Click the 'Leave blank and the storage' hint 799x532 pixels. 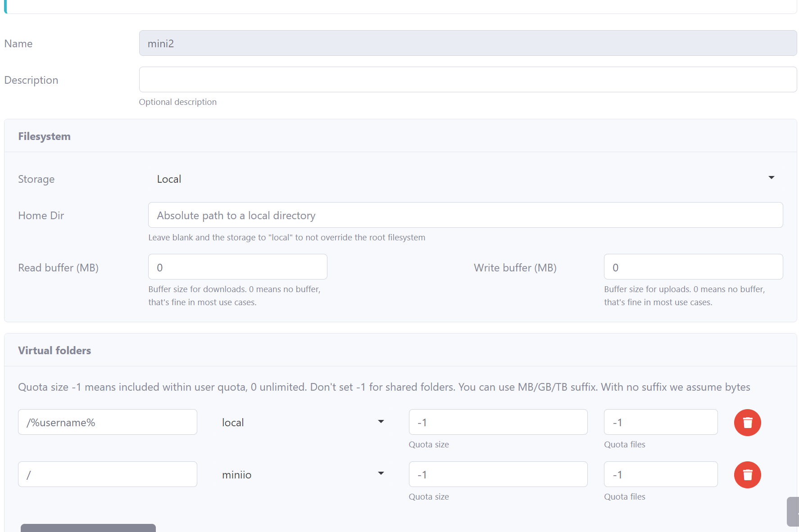click(x=287, y=238)
